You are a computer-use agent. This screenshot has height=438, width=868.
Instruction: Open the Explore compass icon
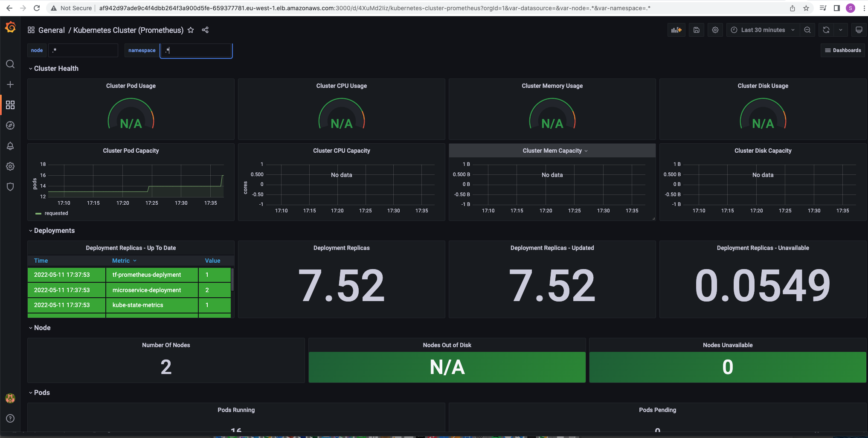[10, 125]
